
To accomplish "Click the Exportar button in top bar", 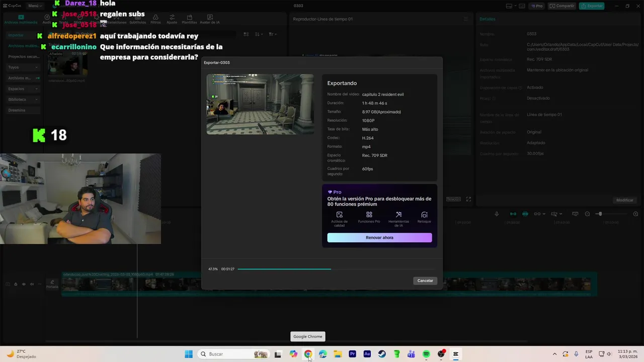I will 592,6.
